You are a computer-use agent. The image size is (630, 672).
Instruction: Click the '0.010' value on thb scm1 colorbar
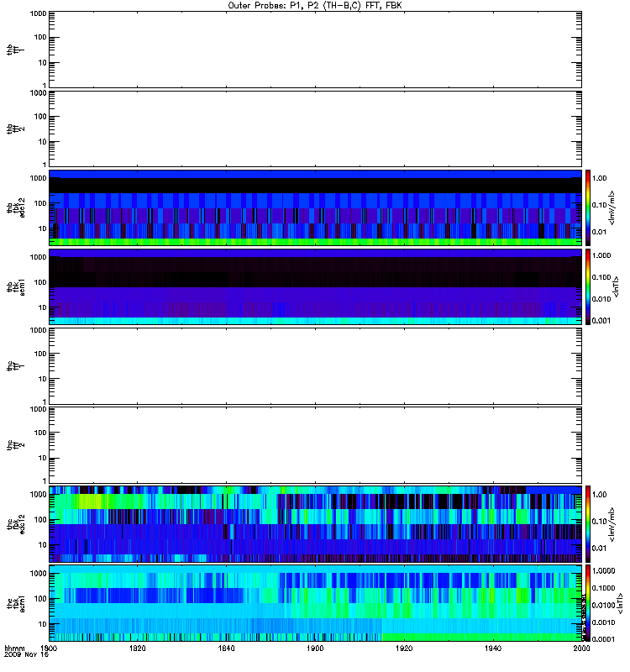(x=601, y=299)
